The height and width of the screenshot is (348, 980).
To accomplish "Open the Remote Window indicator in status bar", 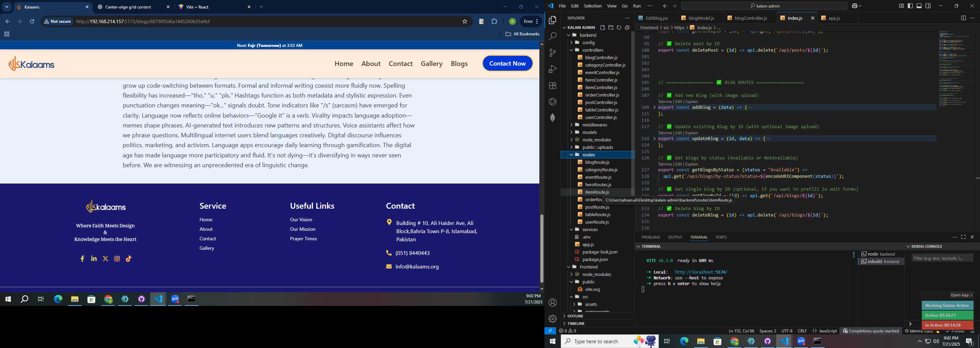I will click(x=550, y=331).
